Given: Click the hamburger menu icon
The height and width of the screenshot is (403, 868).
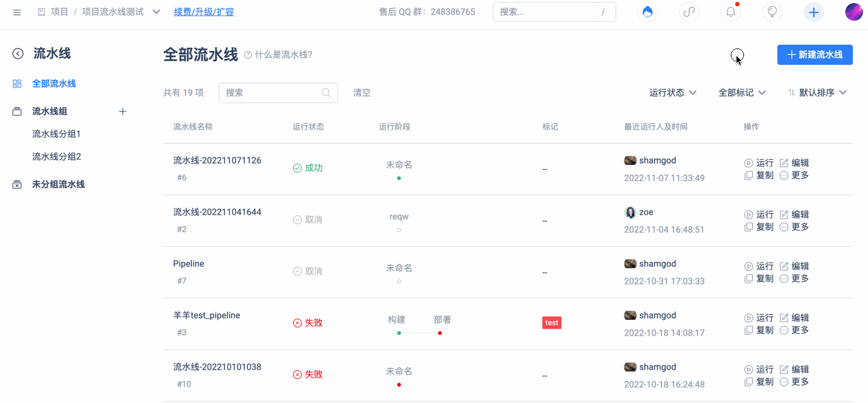Looking at the screenshot, I should pos(17,12).
